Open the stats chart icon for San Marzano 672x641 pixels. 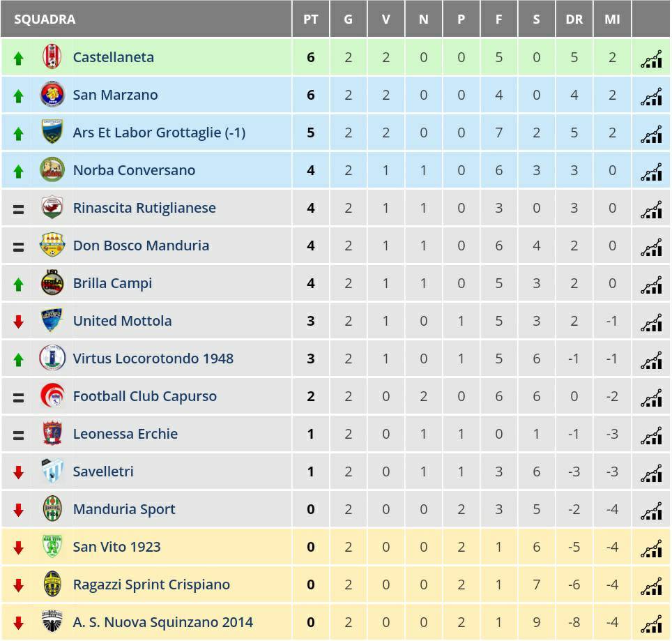pyautogui.click(x=651, y=96)
